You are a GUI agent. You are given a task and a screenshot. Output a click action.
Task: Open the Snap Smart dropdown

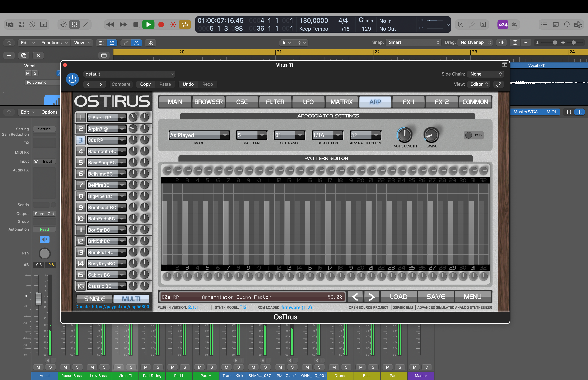click(413, 43)
